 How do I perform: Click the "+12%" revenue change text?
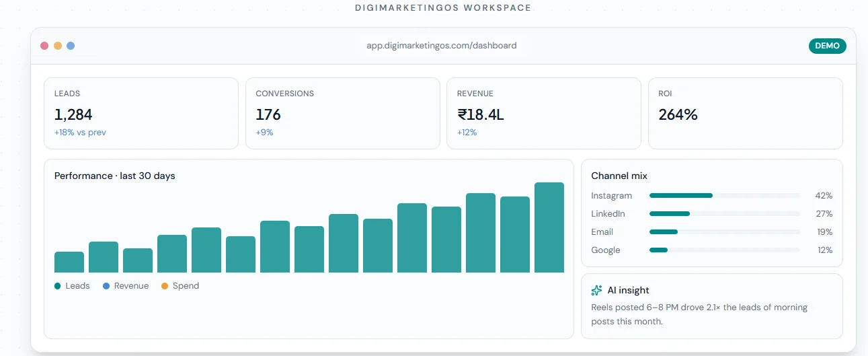pyautogui.click(x=467, y=133)
